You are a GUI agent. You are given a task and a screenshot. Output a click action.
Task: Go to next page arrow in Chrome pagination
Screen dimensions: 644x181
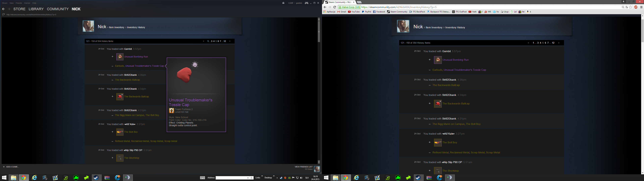coord(559,43)
